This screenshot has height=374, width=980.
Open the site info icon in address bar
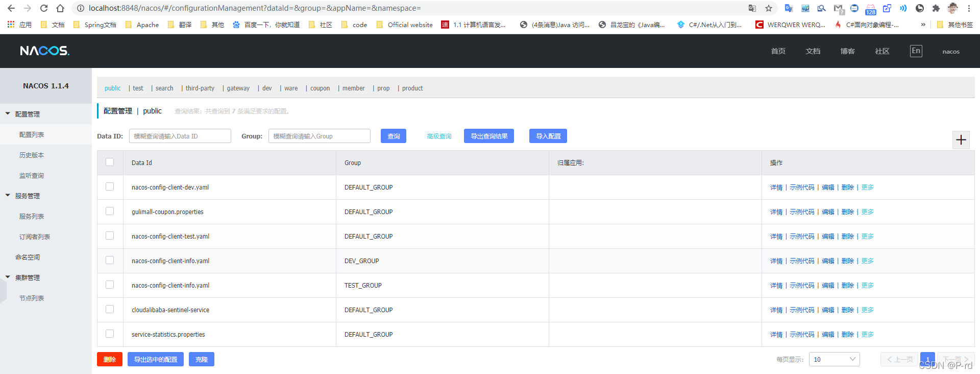click(x=80, y=8)
